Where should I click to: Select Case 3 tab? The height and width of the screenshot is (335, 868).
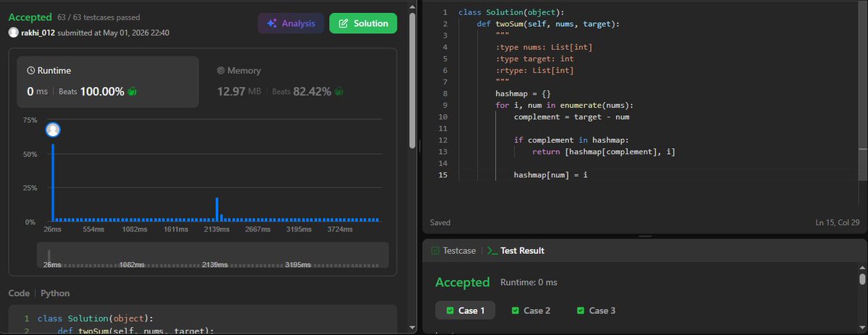click(x=597, y=310)
